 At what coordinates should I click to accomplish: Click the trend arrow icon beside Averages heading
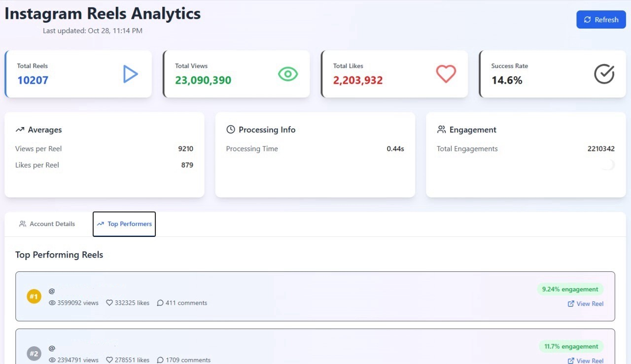coord(20,130)
